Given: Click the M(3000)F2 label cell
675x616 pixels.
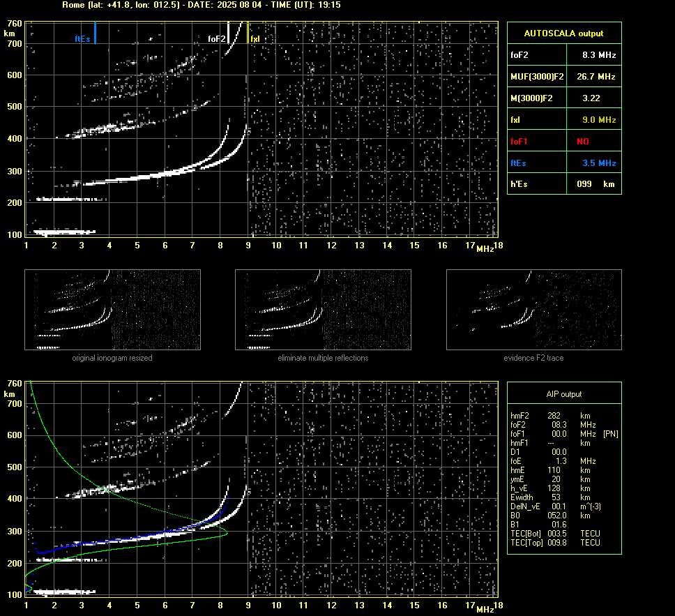Looking at the screenshot, I should tap(537, 98).
